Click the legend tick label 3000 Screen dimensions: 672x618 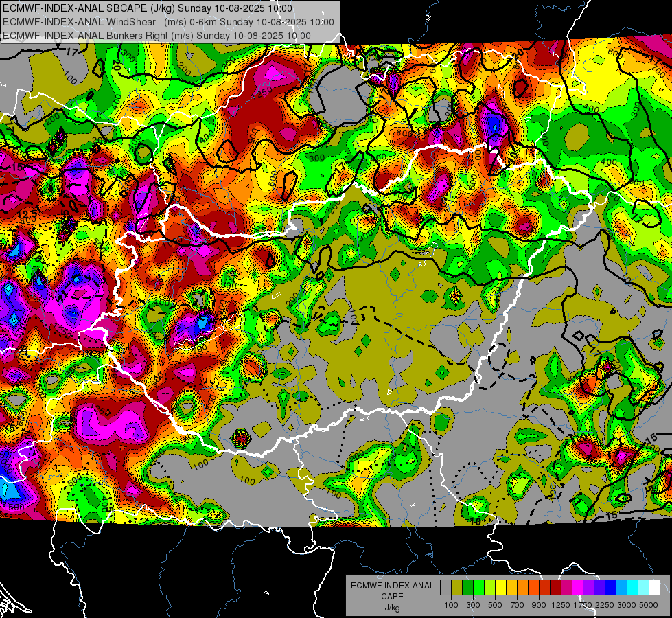(x=627, y=605)
